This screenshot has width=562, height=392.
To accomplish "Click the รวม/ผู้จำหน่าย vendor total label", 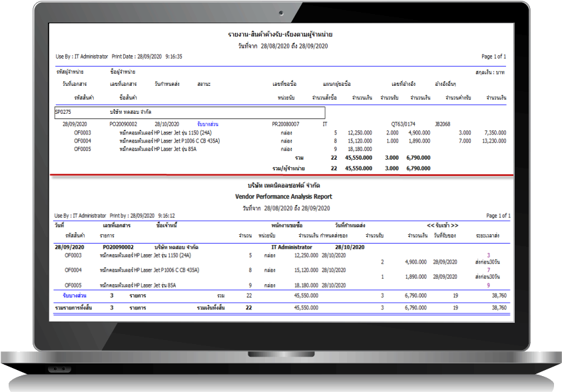I will tap(288, 168).
